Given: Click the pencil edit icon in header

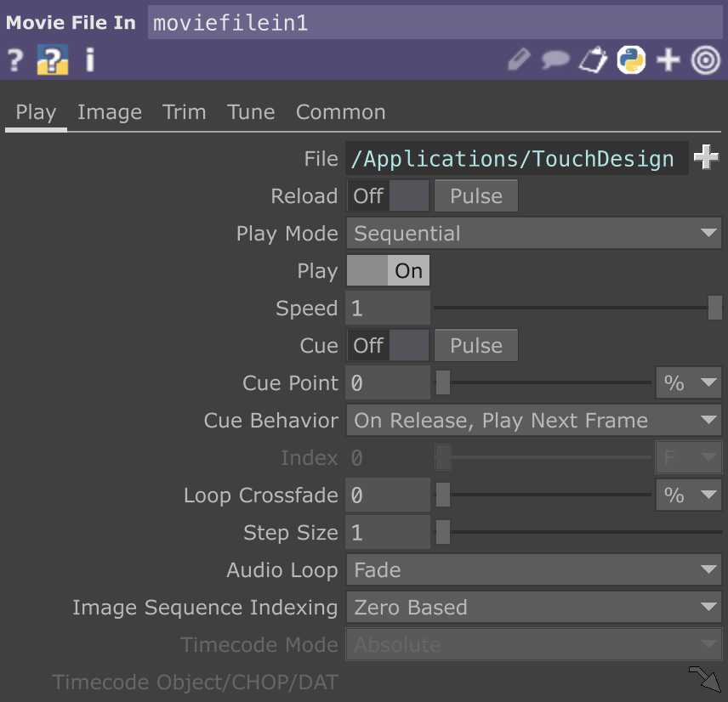Looking at the screenshot, I should coord(519,60).
